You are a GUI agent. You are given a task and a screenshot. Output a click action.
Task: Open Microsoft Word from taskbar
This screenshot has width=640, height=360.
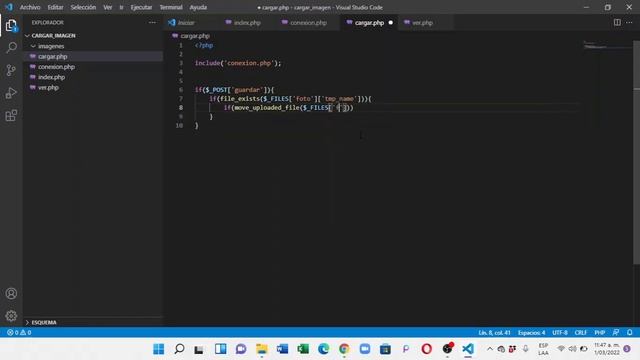[x=282, y=349]
